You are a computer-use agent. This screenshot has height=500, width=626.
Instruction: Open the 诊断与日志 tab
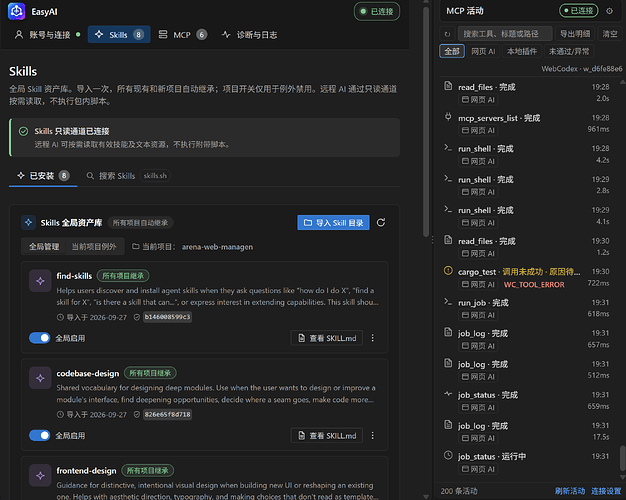tap(249, 35)
